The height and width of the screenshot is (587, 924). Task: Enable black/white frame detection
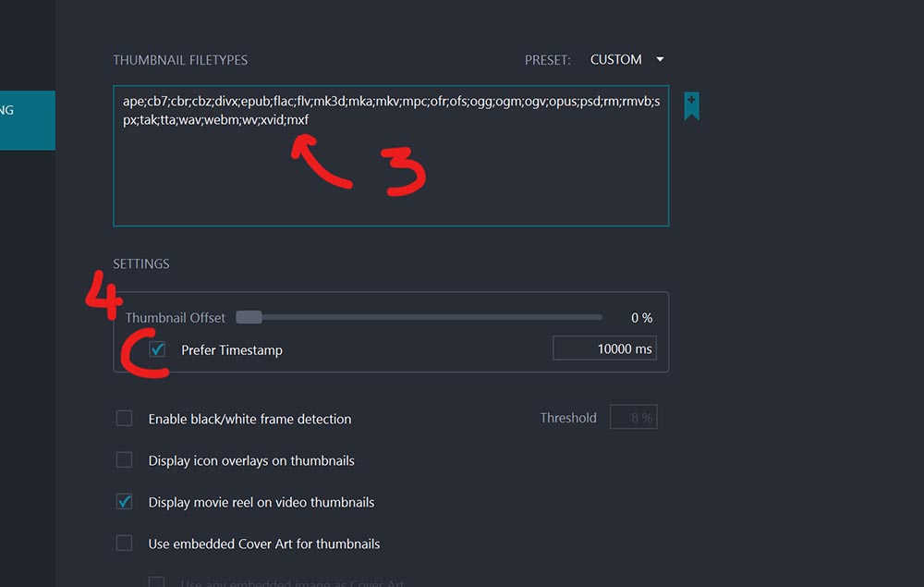click(124, 419)
